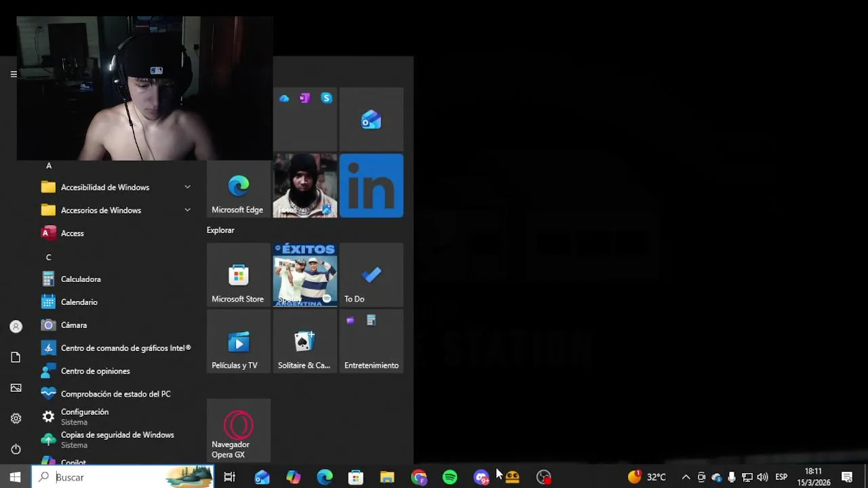Open recording app with red dot on taskbar
This screenshot has height=488, width=868.
point(544,477)
